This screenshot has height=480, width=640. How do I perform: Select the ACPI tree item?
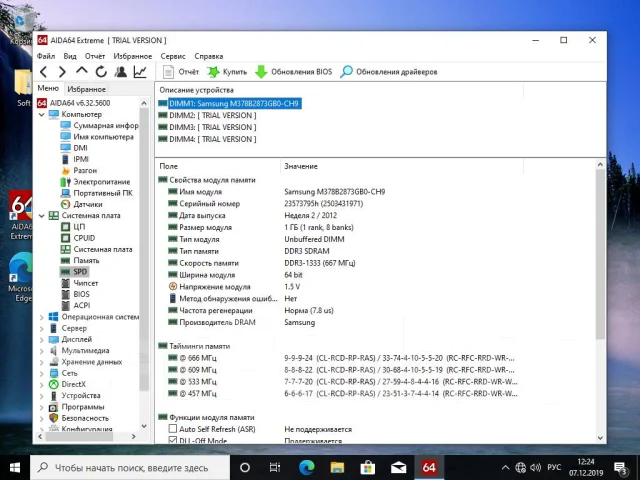[76, 305]
